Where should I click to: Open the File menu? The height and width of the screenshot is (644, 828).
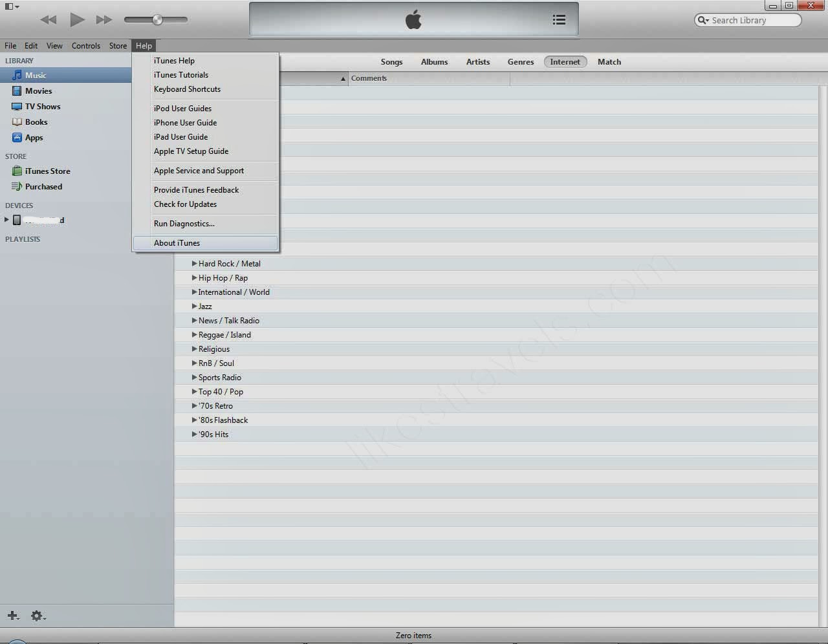coord(10,45)
